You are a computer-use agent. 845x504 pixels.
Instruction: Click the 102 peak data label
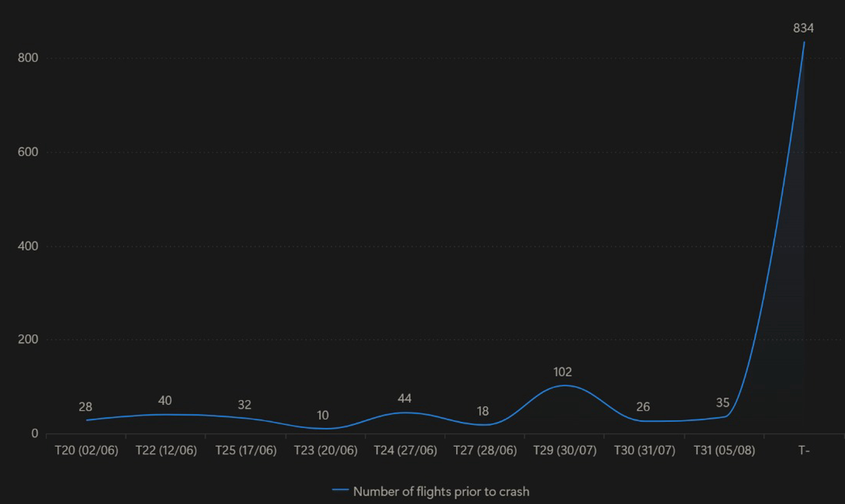(x=562, y=372)
